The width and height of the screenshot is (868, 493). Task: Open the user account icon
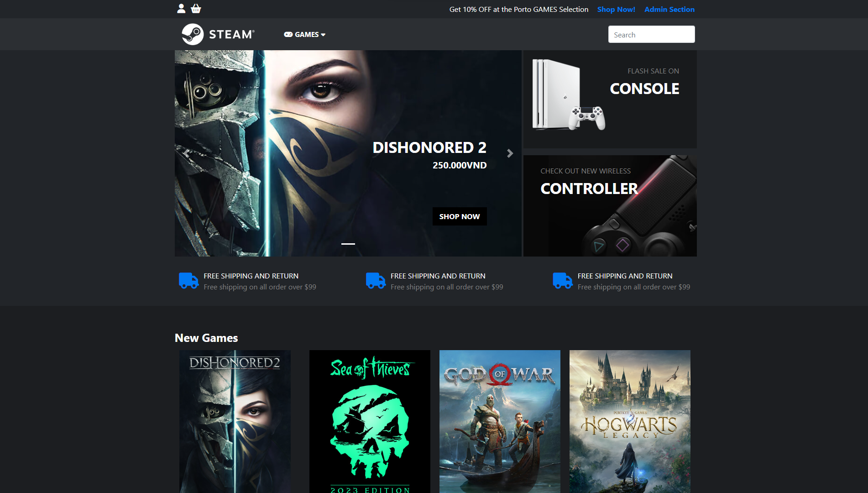click(x=181, y=9)
